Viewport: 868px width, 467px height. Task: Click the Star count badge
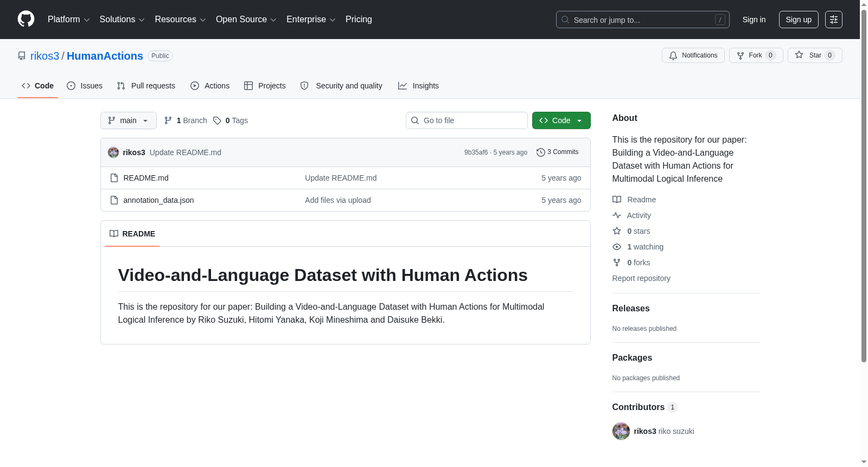pyautogui.click(x=829, y=55)
